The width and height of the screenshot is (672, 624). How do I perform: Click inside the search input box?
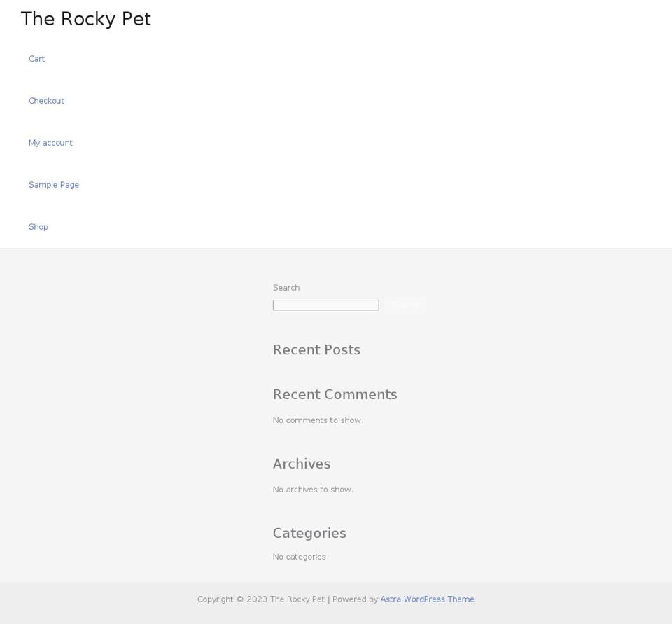[x=325, y=305]
